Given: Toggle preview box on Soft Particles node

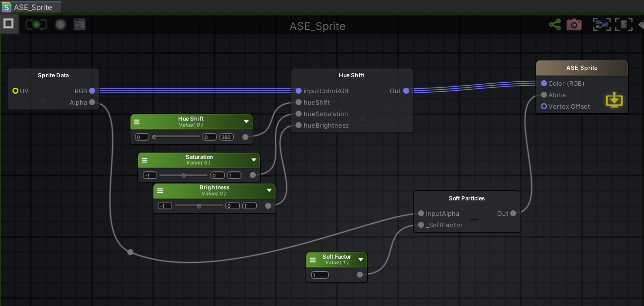Looking at the screenshot, I should point(474,224).
